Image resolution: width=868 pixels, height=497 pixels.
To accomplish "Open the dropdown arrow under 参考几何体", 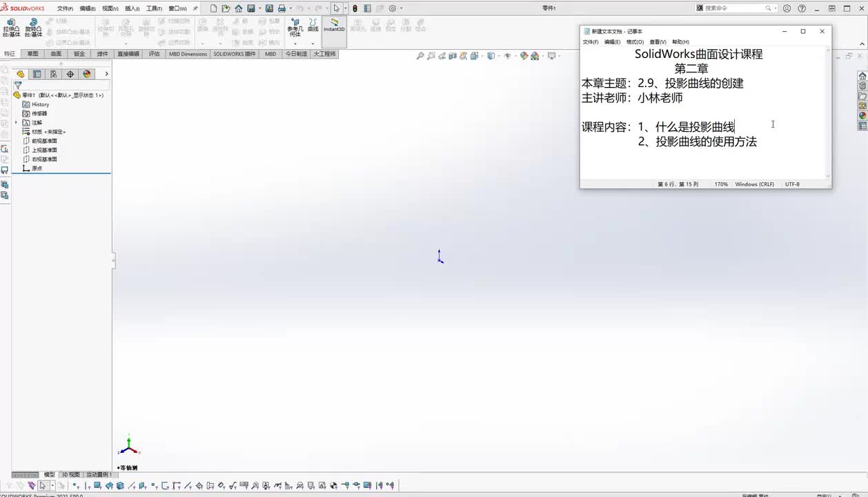I will point(295,43).
